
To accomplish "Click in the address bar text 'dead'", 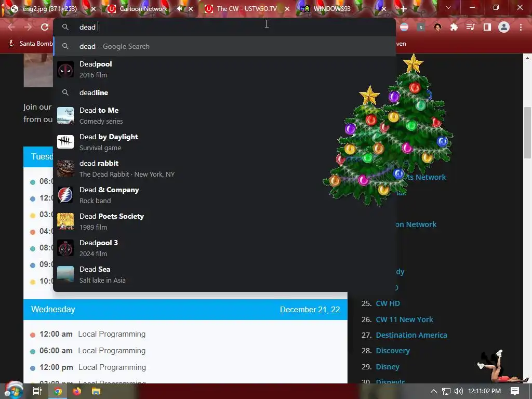I will (87, 27).
